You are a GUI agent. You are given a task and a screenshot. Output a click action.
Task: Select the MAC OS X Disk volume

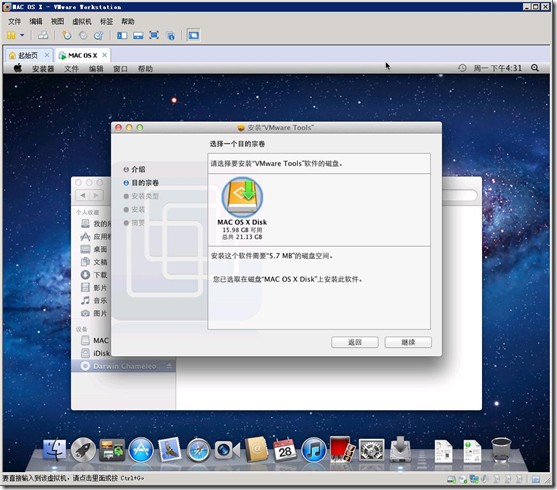point(242,209)
